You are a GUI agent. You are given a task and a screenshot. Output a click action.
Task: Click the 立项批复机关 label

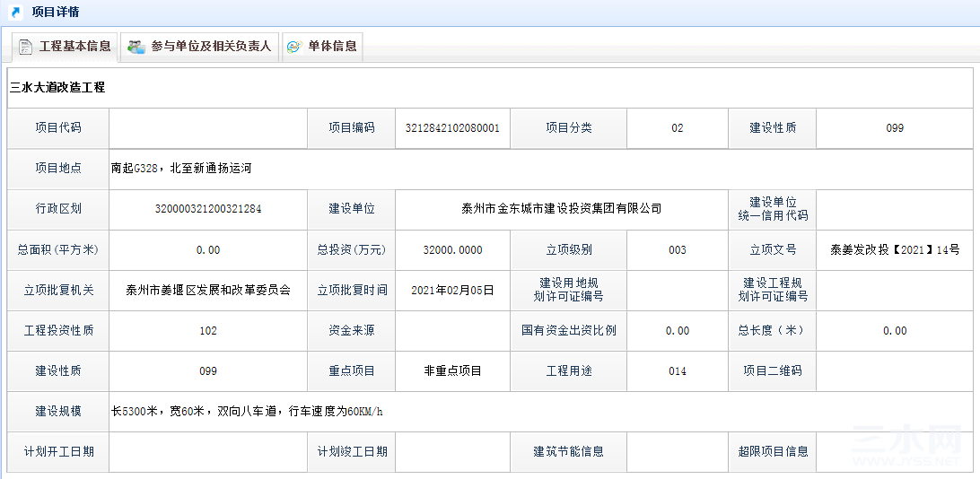[x=58, y=291]
